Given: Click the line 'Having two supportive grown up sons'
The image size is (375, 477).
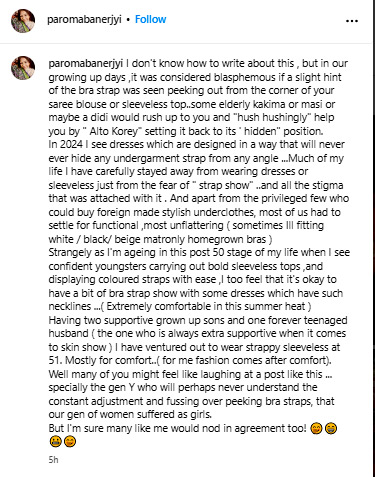Looking at the screenshot, I should 198,320.
